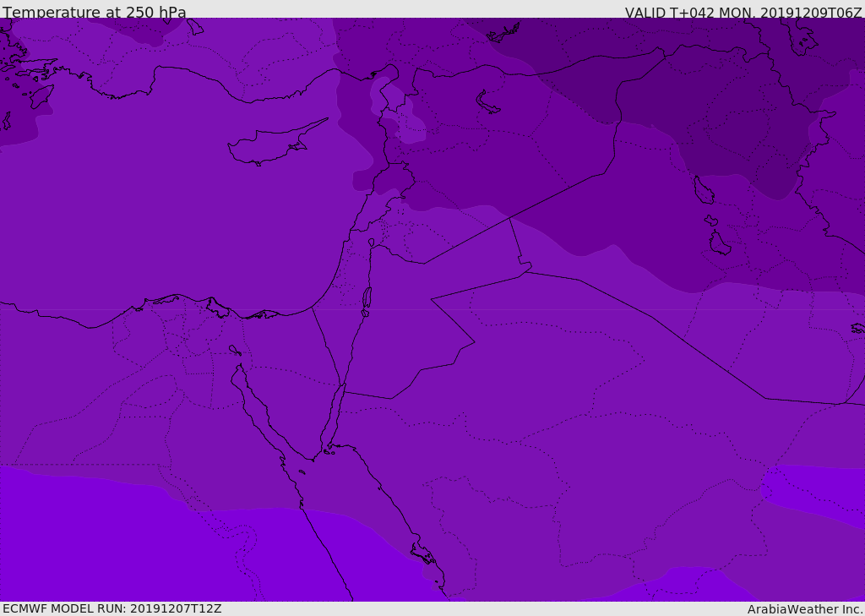The height and width of the screenshot is (616, 865).
Task: Click the 'Temperature at 250 hPa' title text
Action: point(95,12)
